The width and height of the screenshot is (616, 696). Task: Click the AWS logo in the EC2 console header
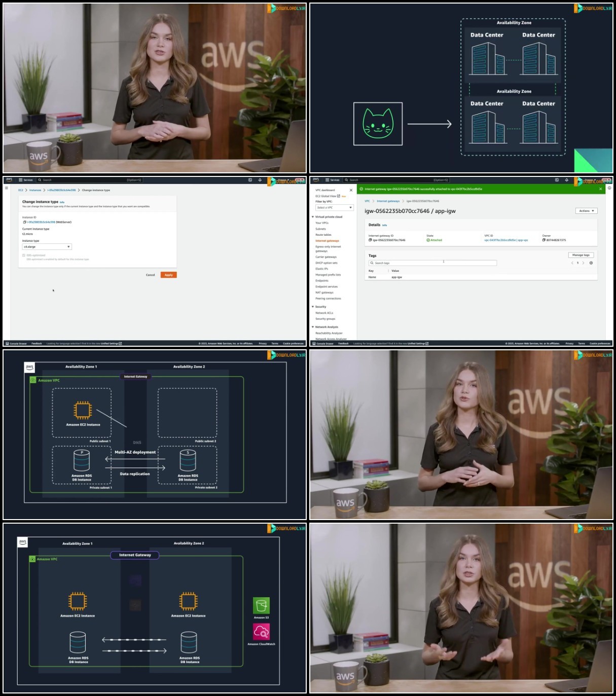[x=9, y=180]
